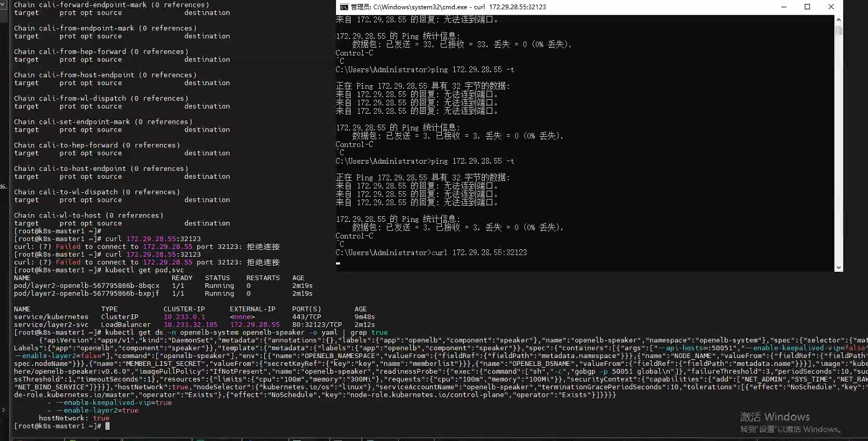The height and width of the screenshot is (441, 868).
Task: Click the service/layer2-svc row name
Action: point(52,325)
